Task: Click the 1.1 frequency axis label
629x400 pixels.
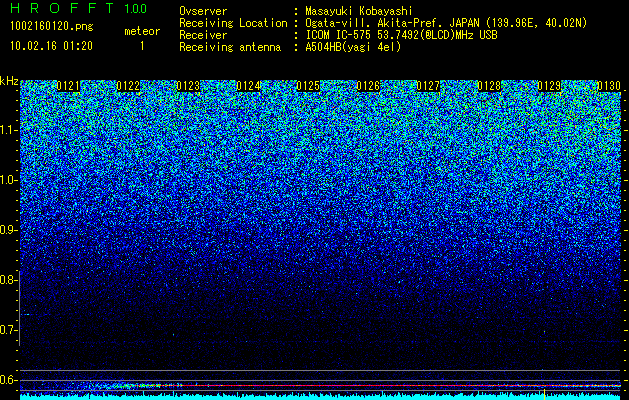Action: click(8, 130)
